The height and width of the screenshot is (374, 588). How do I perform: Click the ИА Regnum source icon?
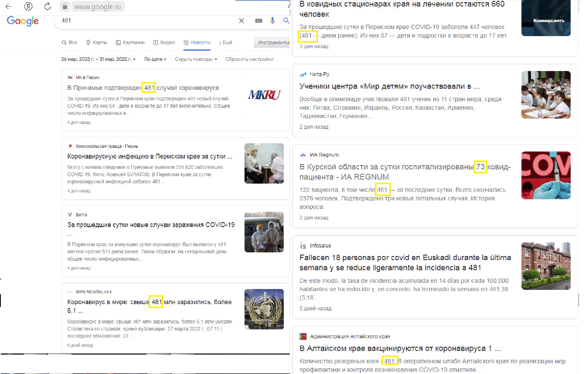(303, 155)
